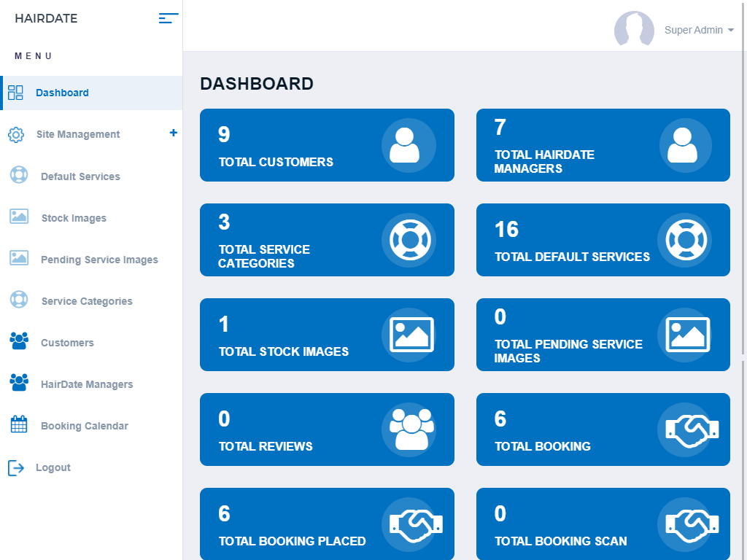
Task: Click the Pending Service Images picture icon
Action: (x=19, y=258)
